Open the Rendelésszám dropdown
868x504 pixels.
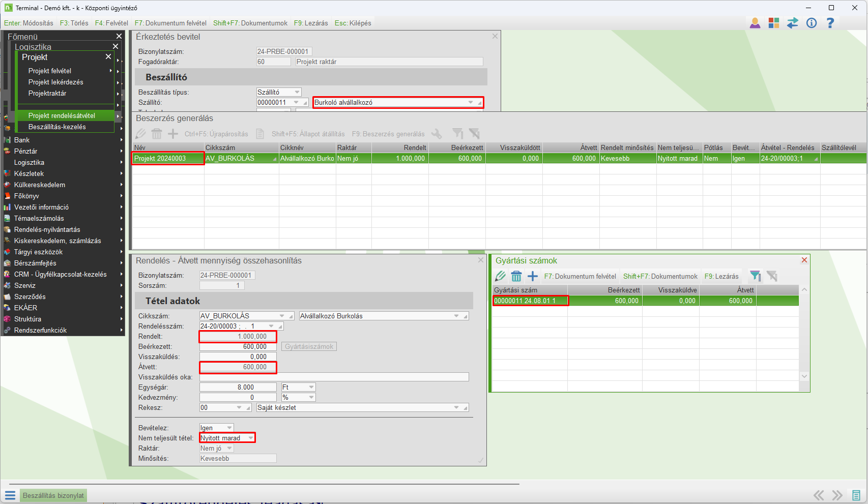271,326
